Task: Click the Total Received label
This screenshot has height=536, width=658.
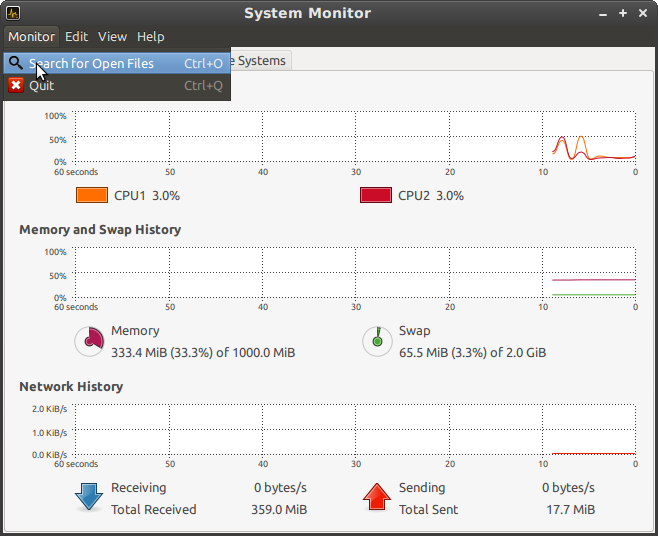Action: tap(154, 510)
